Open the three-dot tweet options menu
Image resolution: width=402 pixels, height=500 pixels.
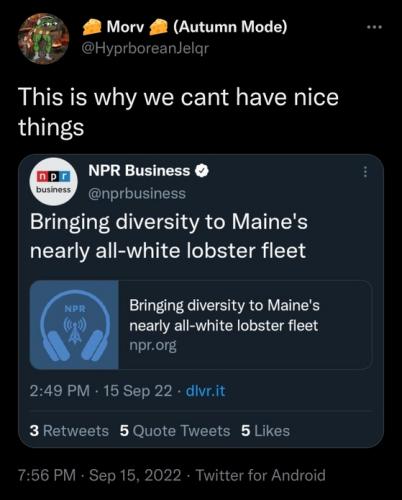(374, 27)
